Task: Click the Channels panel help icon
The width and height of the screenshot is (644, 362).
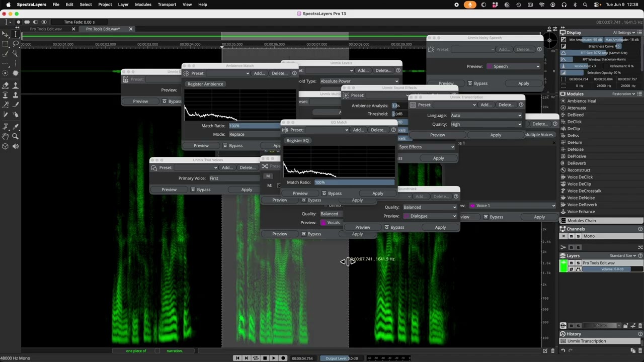Action: point(640,229)
